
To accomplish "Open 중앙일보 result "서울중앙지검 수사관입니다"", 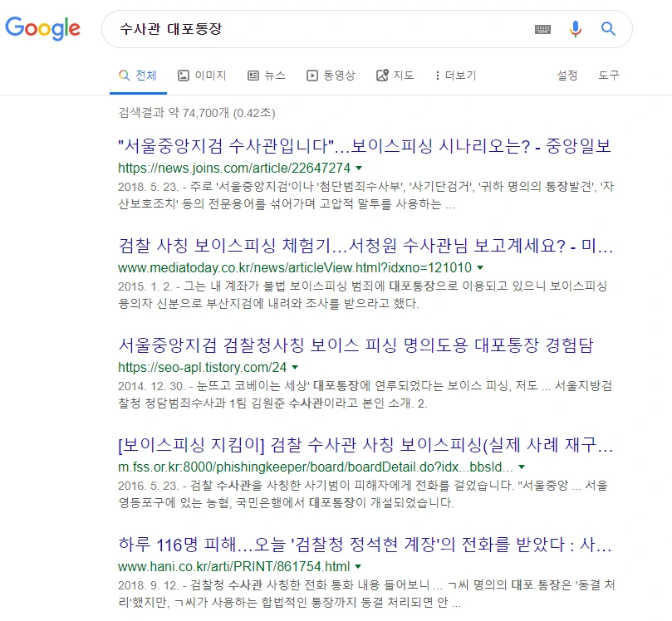I will pyautogui.click(x=365, y=146).
